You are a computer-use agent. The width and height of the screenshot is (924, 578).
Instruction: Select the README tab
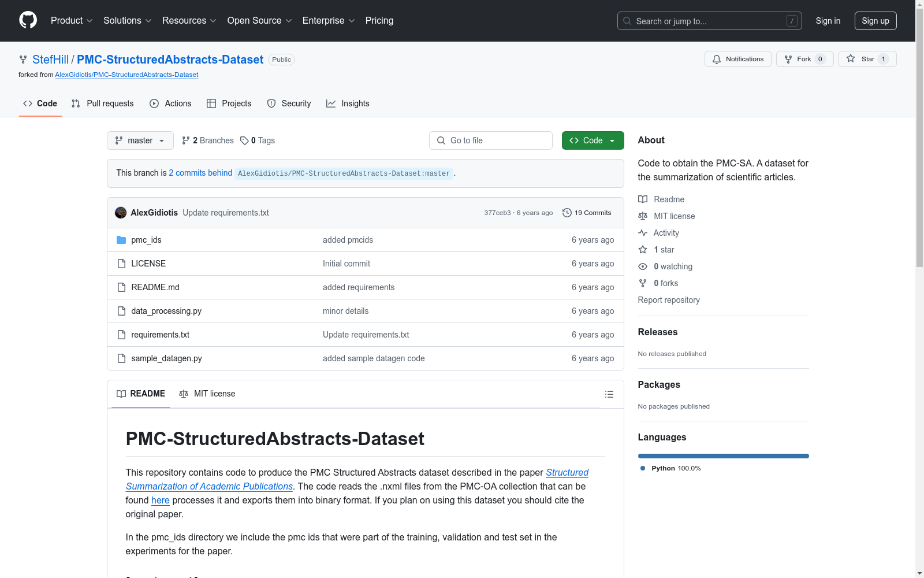tap(141, 394)
